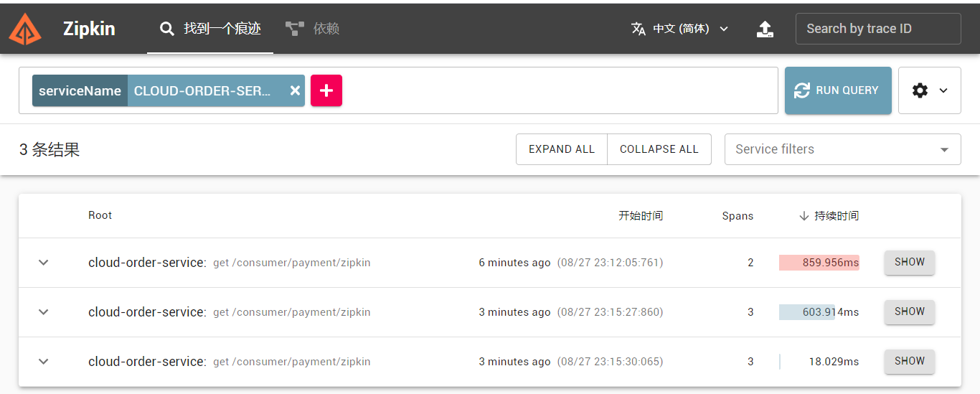980x394 pixels.
Task: Open the 中文 (简体) language dropdown
Action: click(680, 29)
